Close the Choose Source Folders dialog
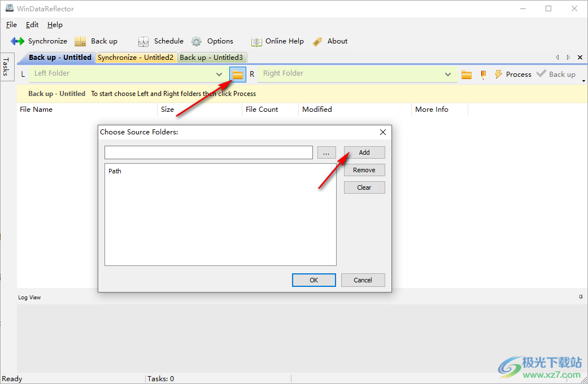 (x=383, y=132)
